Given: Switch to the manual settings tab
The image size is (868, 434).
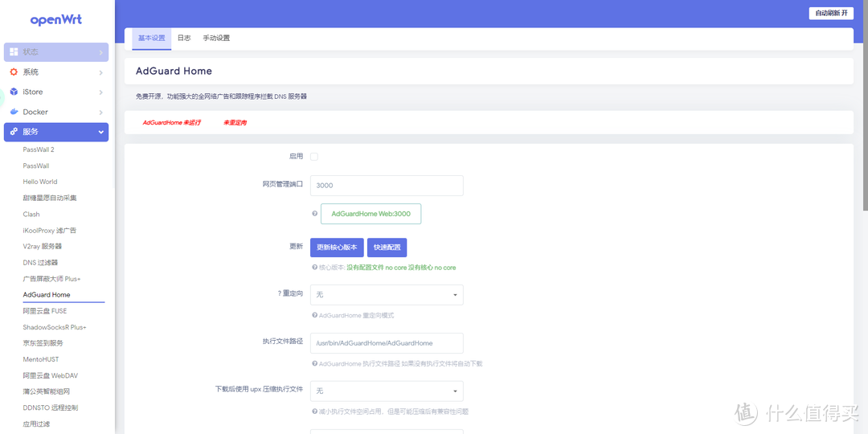Looking at the screenshot, I should pos(216,39).
